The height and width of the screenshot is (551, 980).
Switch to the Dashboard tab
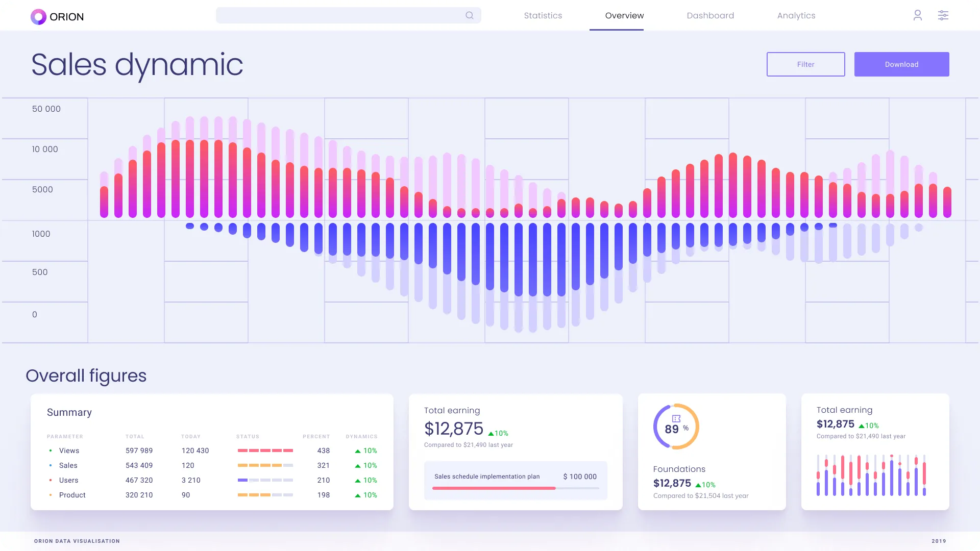[710, 15]
